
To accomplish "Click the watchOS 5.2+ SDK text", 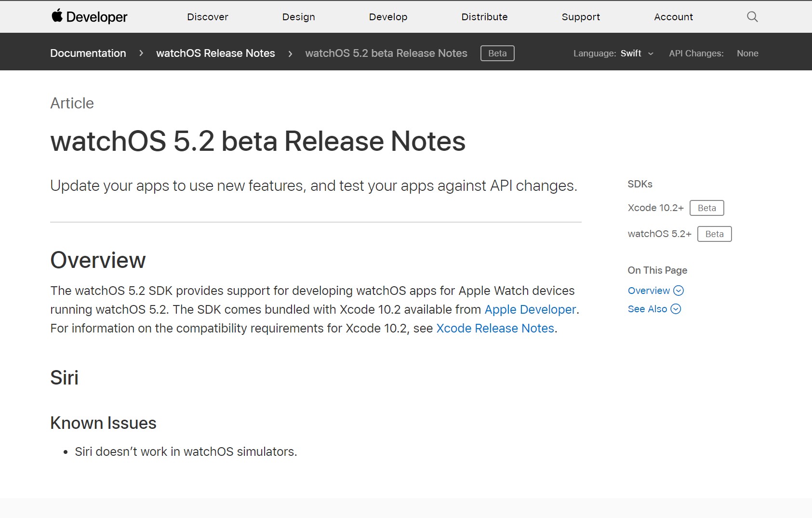I will coord(660,234).
